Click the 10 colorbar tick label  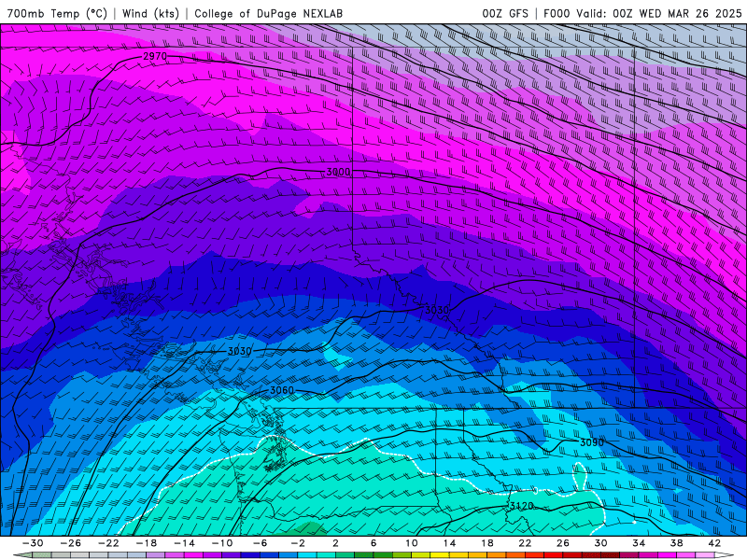[x=411, y=543]
